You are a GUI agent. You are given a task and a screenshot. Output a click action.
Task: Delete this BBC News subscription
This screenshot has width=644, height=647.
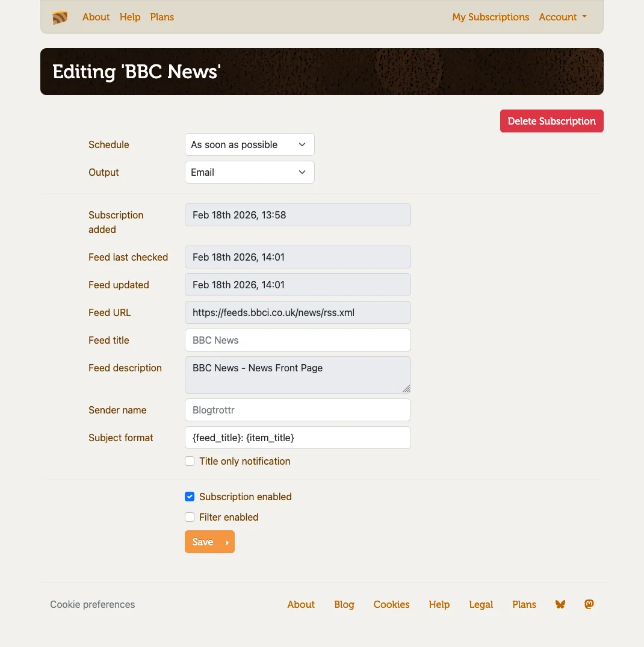point(551,121)
